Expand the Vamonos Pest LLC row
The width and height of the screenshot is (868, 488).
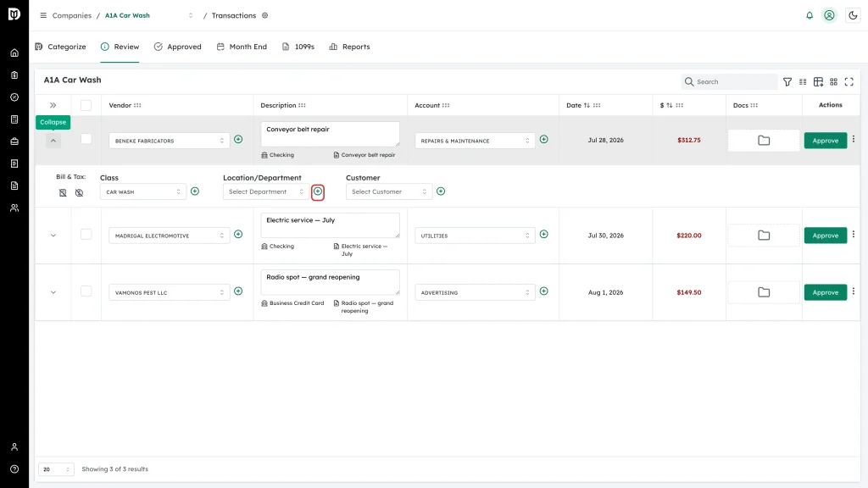pyautogui.click(x=53, y=292)
